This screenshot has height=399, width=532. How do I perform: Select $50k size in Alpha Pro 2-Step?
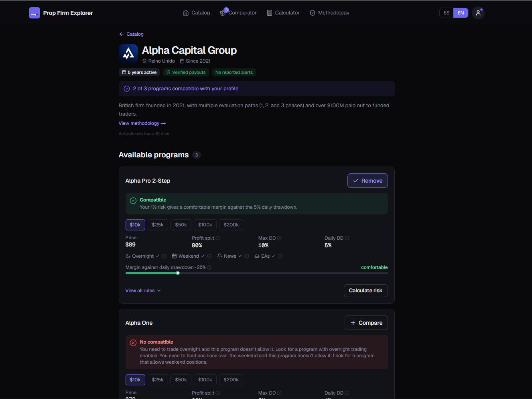181,225
